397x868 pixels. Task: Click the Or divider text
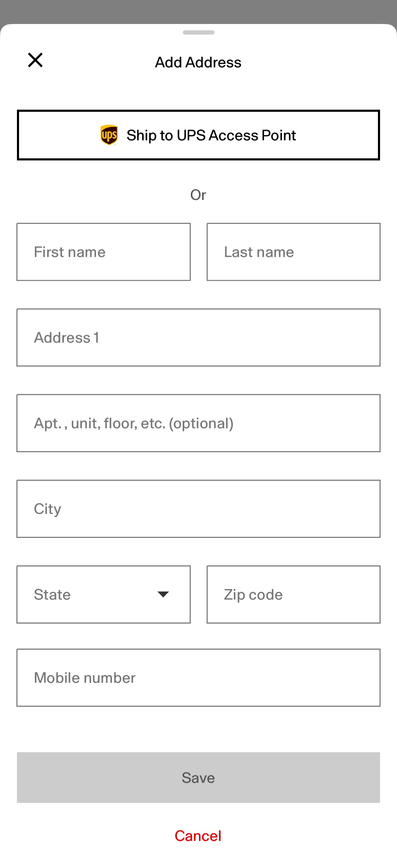pos(198,194)
